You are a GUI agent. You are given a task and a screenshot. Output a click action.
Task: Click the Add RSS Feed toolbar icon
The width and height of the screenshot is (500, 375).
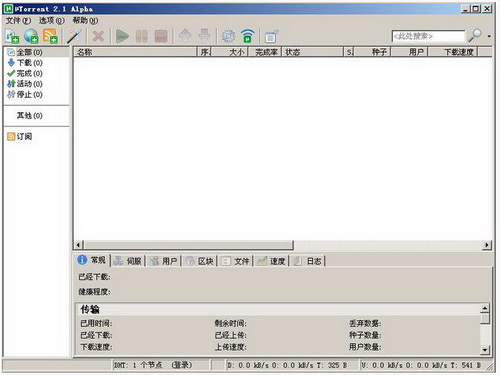coord(51,36)
